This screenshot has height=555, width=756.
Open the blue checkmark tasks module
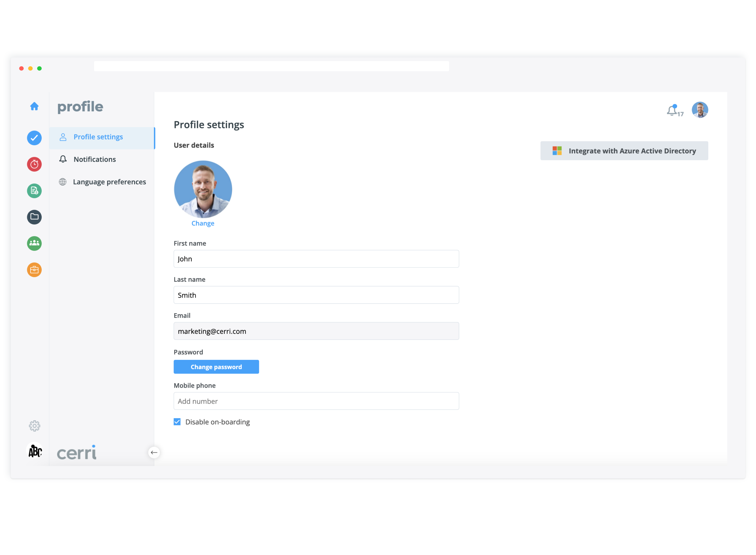[x=34, y=138]
